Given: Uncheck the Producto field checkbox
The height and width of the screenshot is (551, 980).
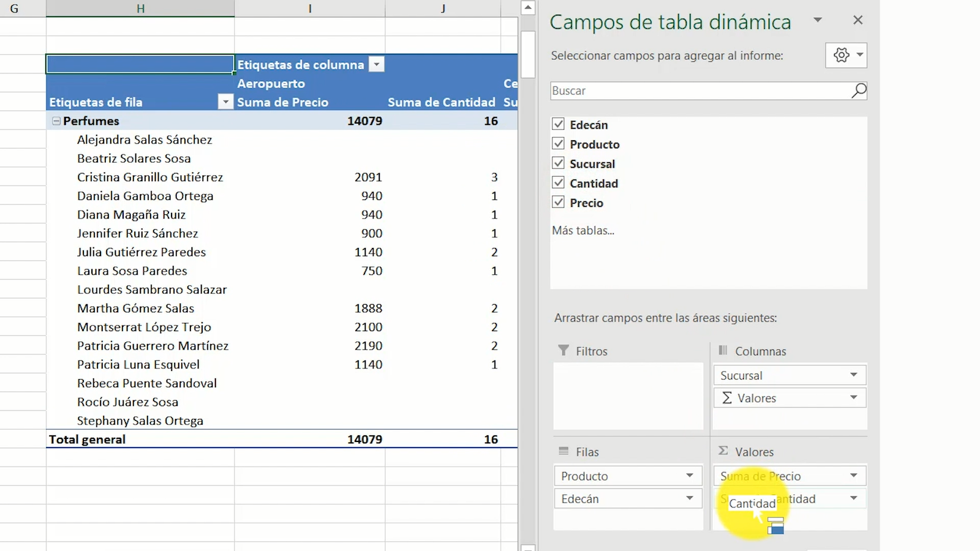Looking at the screenshot, I should (558, 144).
